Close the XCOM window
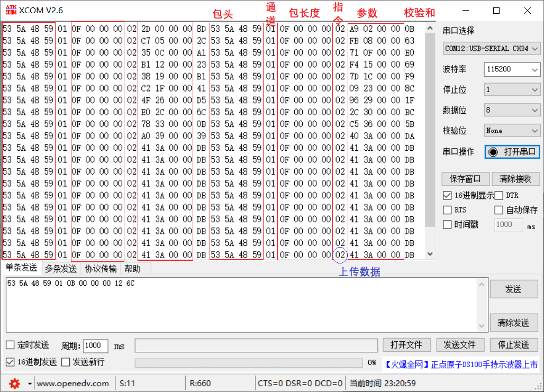The width and height of the screenshot is (544, 392). [x=528, y=11]
